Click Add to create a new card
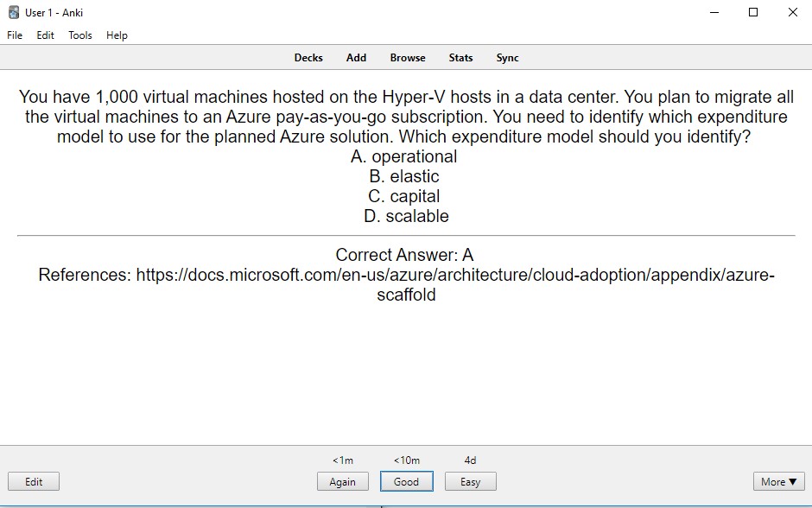The image size is (812, 508). coord(356,58)
